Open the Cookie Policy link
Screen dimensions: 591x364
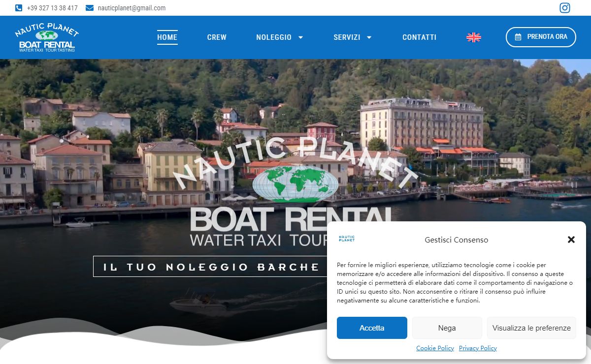(435, 348)
